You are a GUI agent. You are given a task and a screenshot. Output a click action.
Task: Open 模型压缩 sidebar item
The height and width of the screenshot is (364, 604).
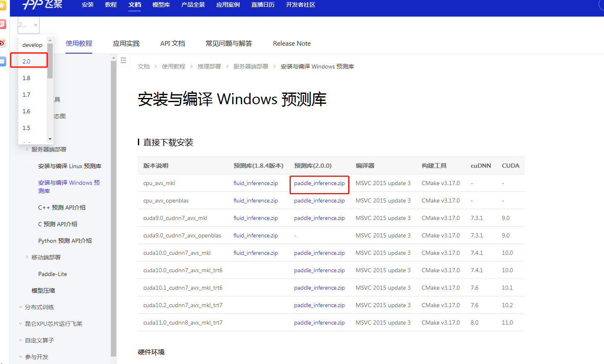coord(43,291)
